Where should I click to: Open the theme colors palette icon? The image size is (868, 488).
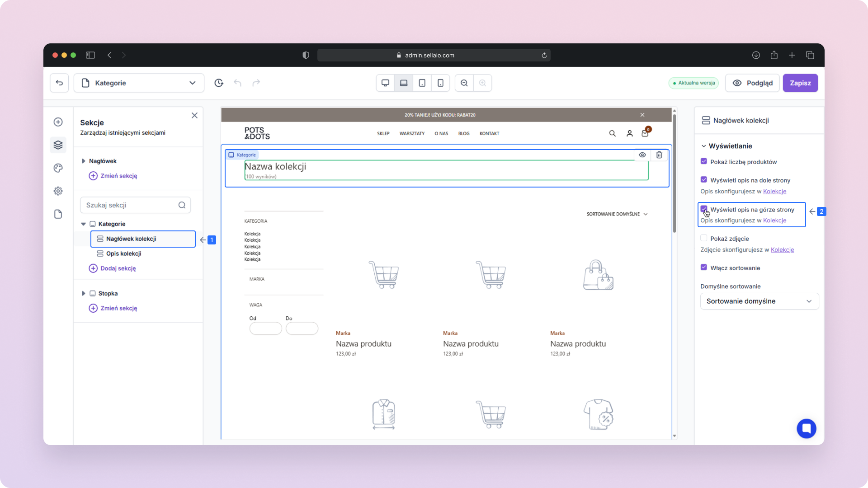coord(58,168)
